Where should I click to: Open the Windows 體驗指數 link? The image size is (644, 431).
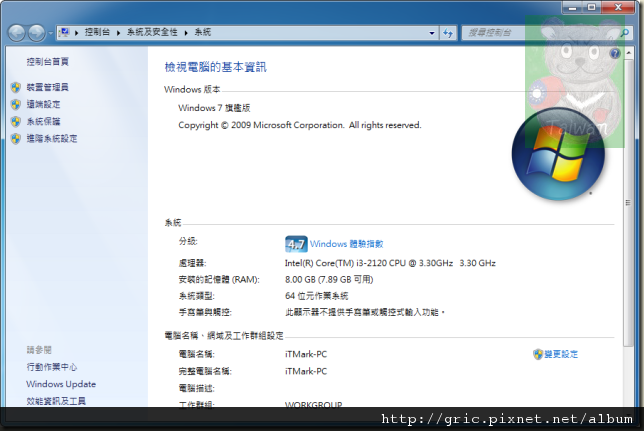(x=347, y=244)
